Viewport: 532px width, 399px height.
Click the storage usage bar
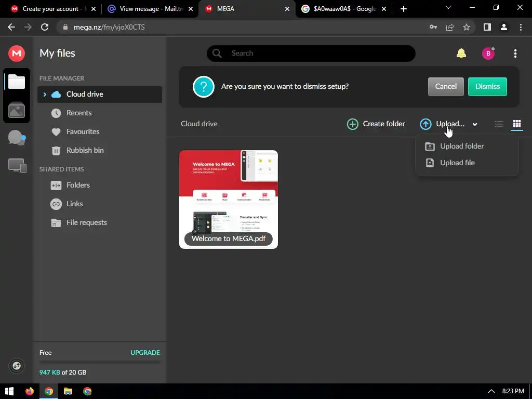[x=100, y=362]
